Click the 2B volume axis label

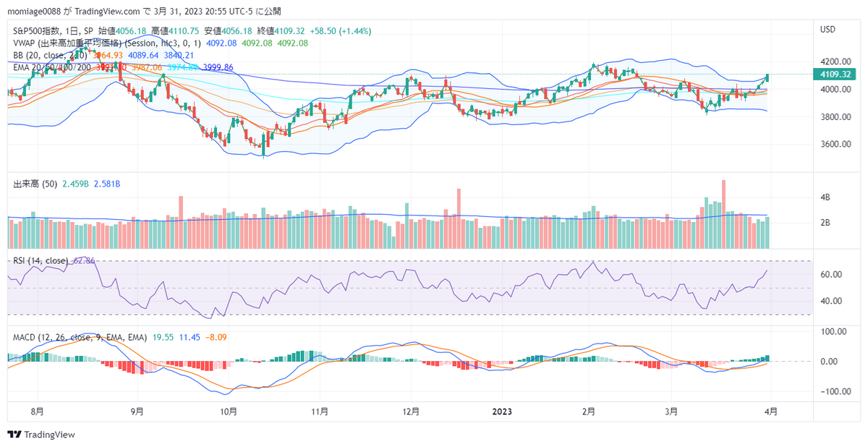pos(825,223)
